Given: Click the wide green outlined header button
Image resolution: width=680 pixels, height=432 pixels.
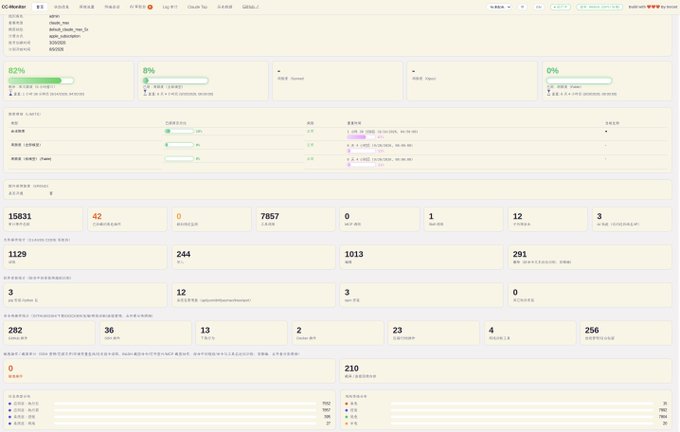Looking at the screenshot, I should pyautogui.click(x=600, y=7).
